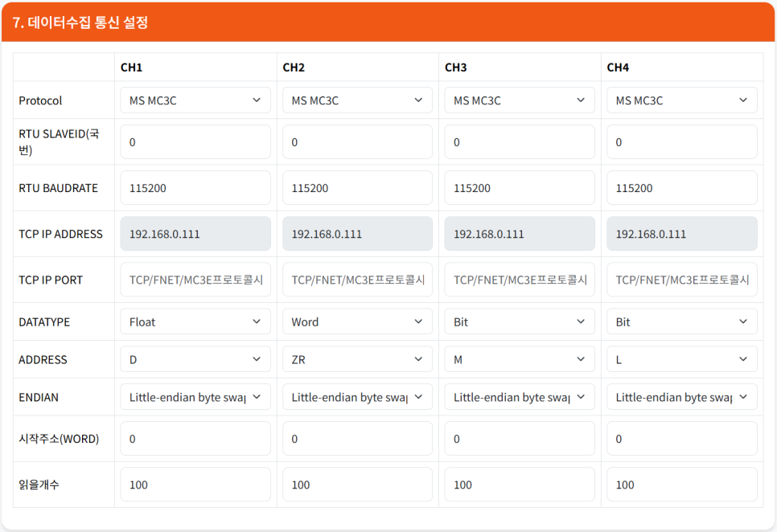
Task: Open the CH4 Protocol dropdown
Action: point(682,100)
